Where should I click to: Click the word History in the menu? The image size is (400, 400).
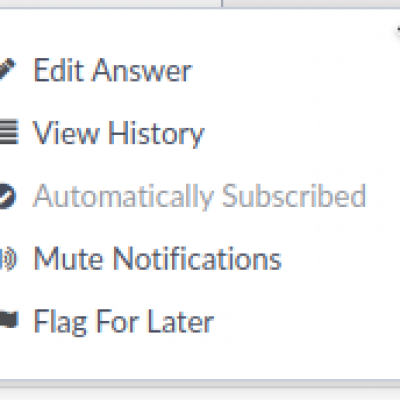pos(156,134)
